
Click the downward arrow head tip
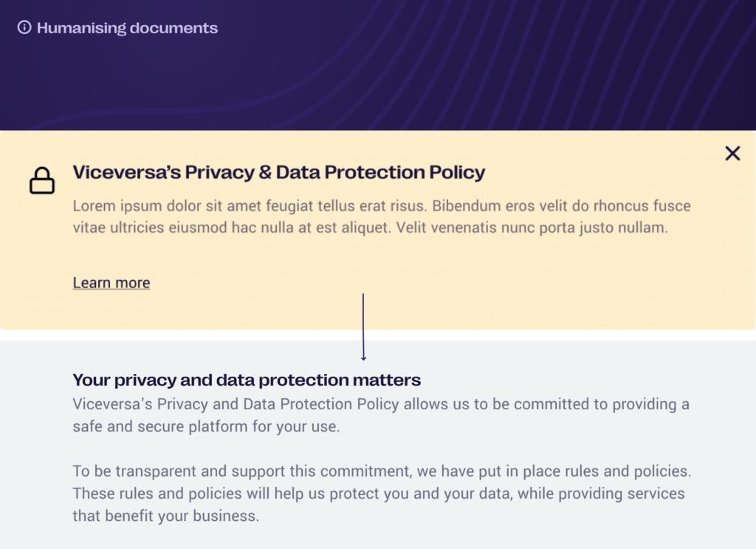pyautogui.click(x=363, y=358)
